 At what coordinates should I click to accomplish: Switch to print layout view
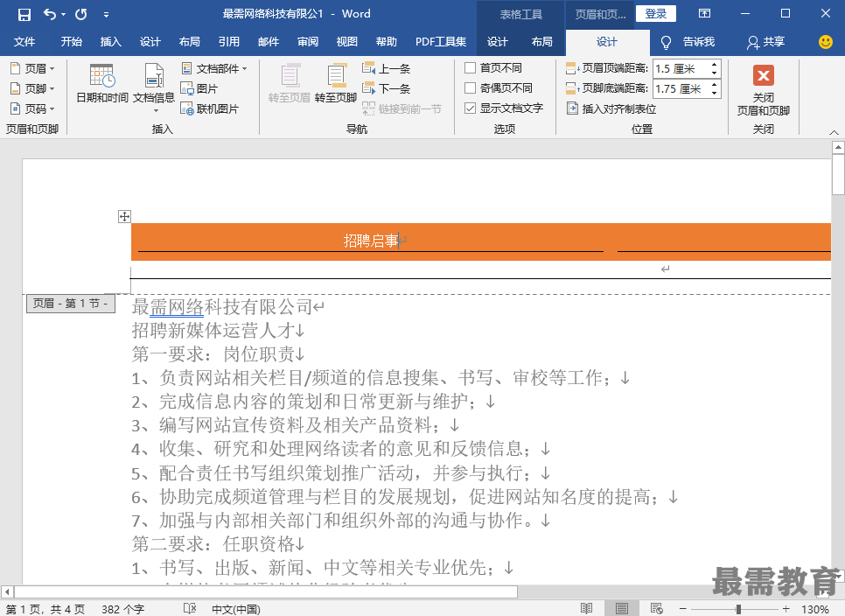click(x=621, y=609)
